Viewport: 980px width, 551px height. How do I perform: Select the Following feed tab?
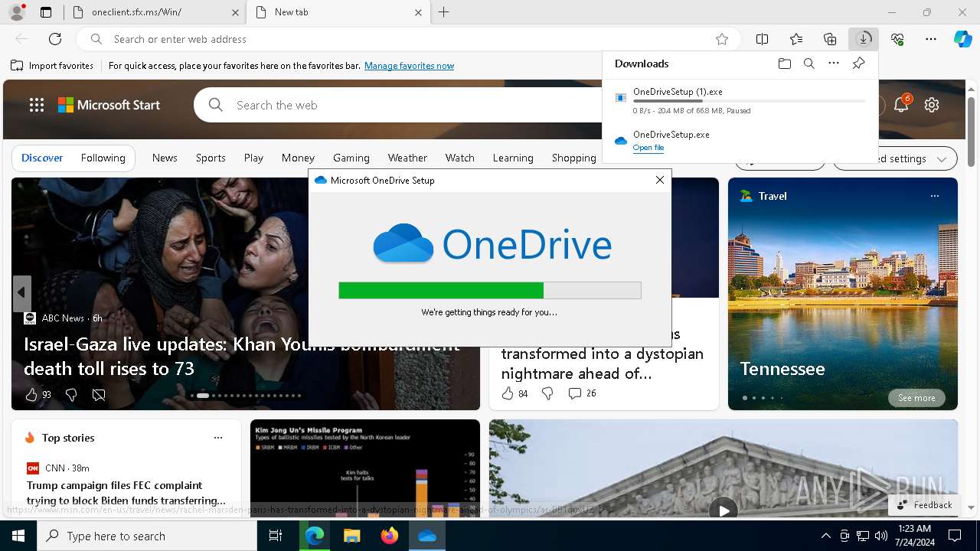tap(103, 158)
